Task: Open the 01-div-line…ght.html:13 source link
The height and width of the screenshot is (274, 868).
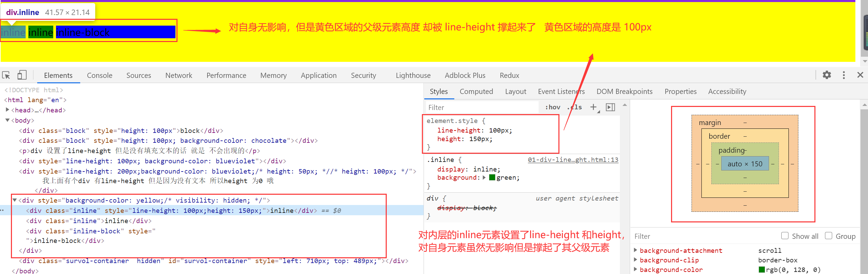Action: [573, 160]
